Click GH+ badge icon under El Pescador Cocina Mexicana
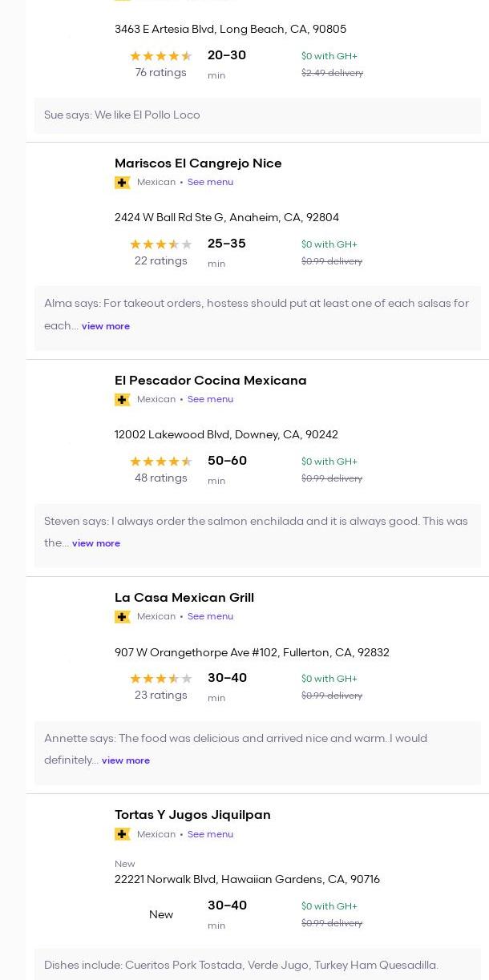The width and height of the screenshot is (489, 980). 122,400
